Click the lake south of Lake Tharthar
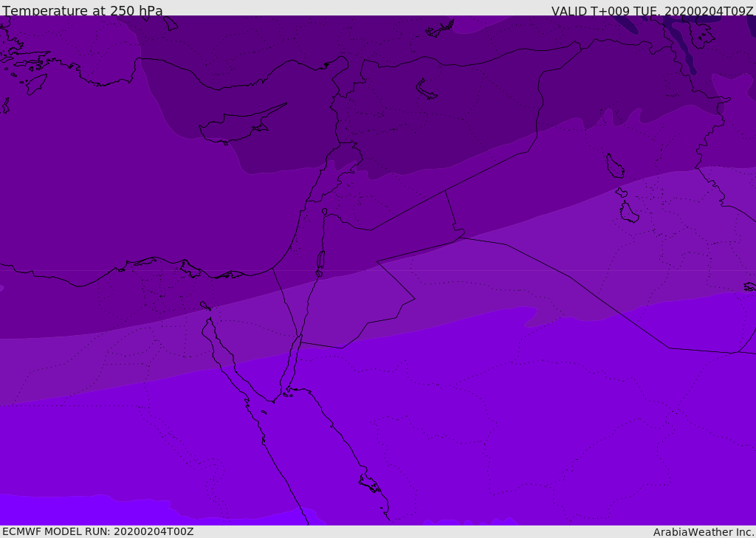The image size is (756, 538). coord(628,213)
